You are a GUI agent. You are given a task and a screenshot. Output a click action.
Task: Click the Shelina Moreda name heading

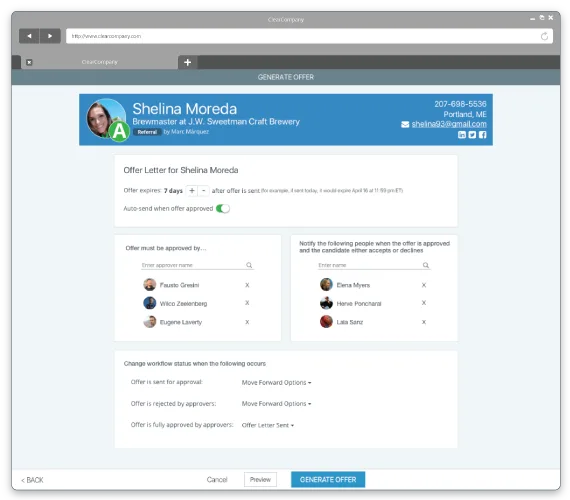click(185, 109)
